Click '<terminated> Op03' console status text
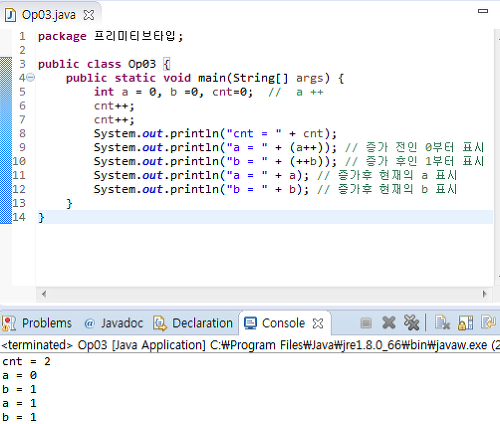This screenshot has width=500, height=424. [54, 345]
